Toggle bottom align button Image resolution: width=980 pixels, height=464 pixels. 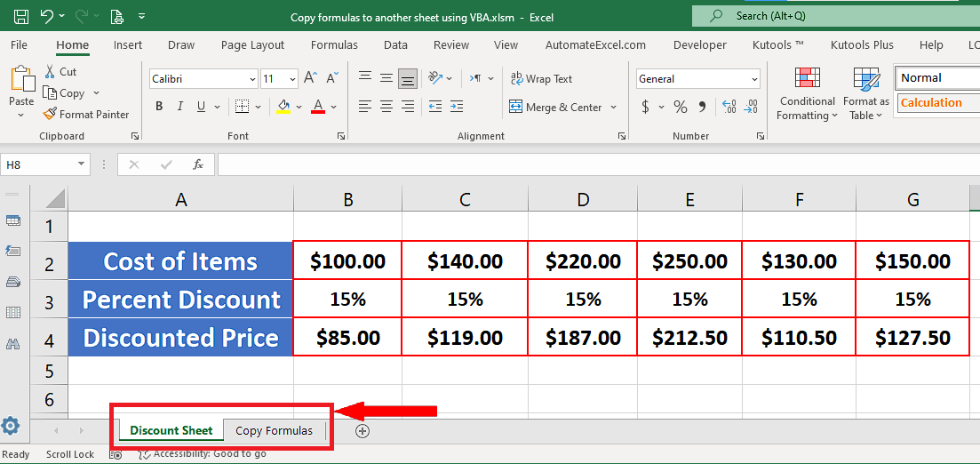(x=408, y=79)
